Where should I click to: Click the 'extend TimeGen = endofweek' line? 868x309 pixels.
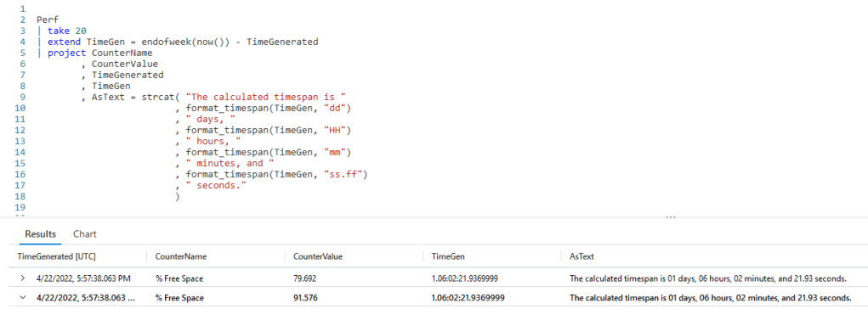point(177,42)
